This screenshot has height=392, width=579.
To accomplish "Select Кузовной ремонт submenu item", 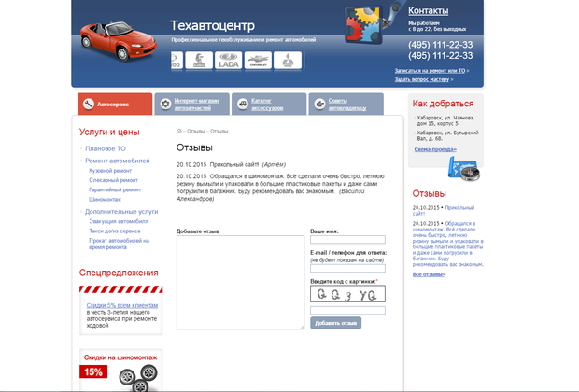I will click(x=110, y=171).
